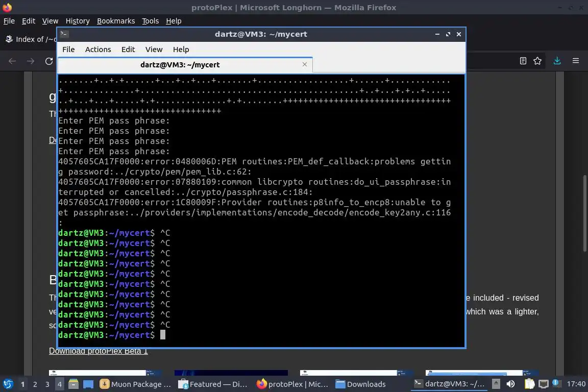Open Firefox Tools menu

pyautogui.click(x=151, y=21)
